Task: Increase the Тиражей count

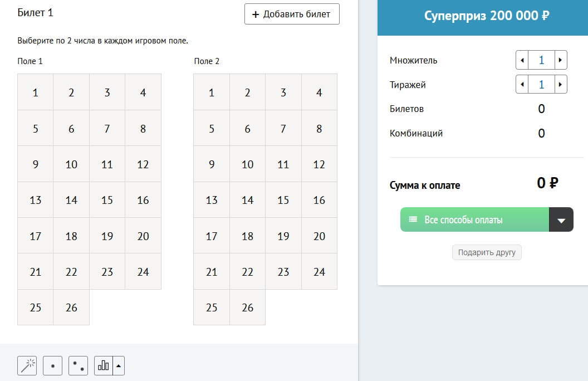Action: (561, 84)
